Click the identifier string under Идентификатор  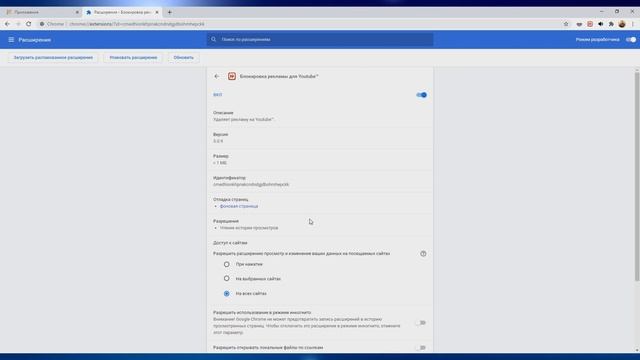coord(251,184)
